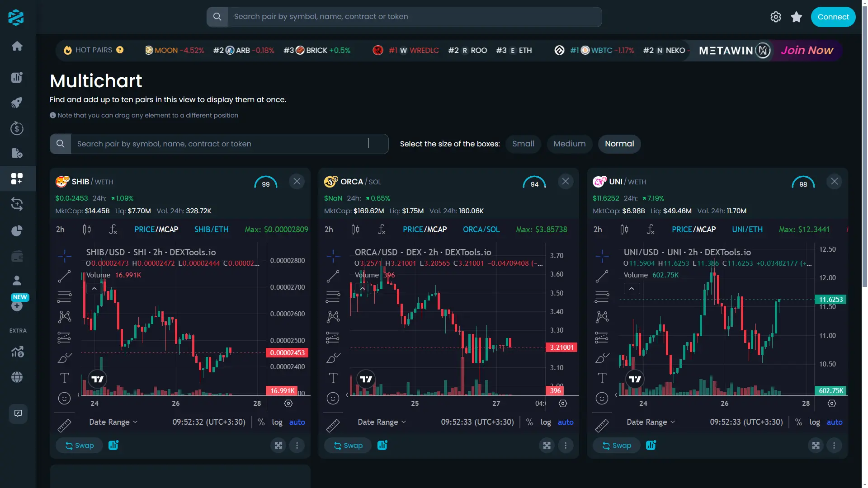The height and width of the screenshot is (488, 868).
Task: Collapse the legend arrow on UNI chart
Action: tap(632, 288)
